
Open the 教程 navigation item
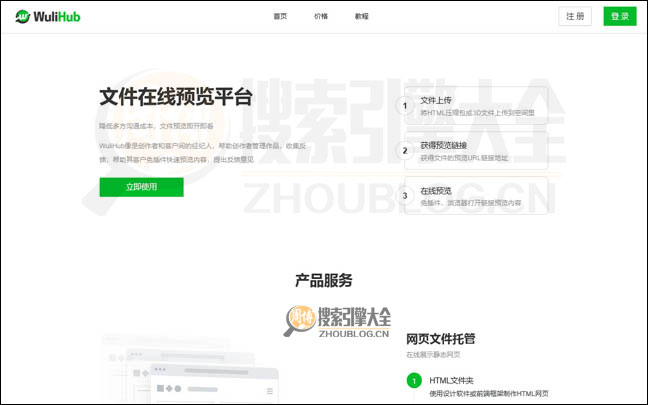(x=362, y=16)
